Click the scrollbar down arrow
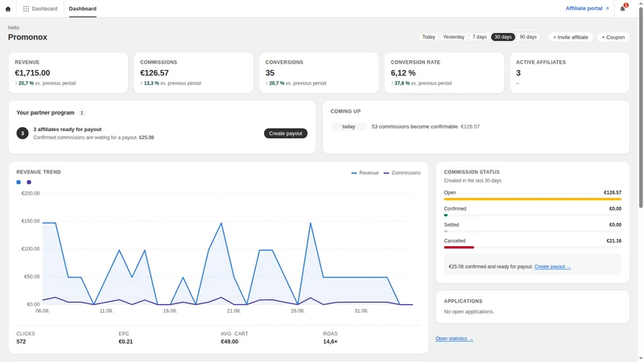 click(641, 359)
